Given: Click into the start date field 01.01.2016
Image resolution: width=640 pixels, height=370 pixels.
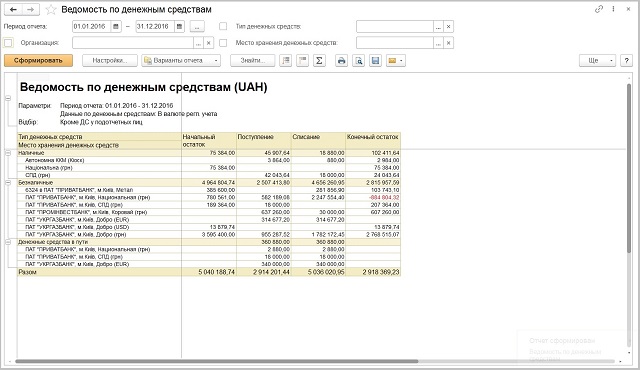Looking at the screenshot, I should point(91,27).
